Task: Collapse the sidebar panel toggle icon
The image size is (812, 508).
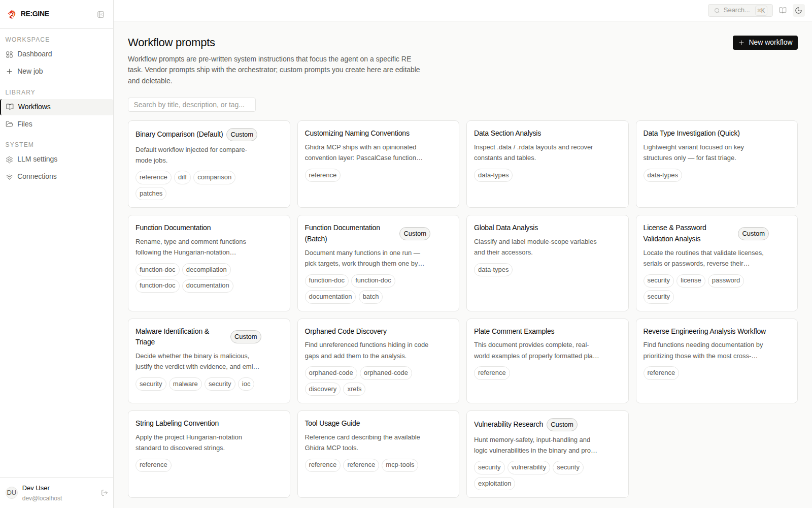Action: [x=101, y=14]
